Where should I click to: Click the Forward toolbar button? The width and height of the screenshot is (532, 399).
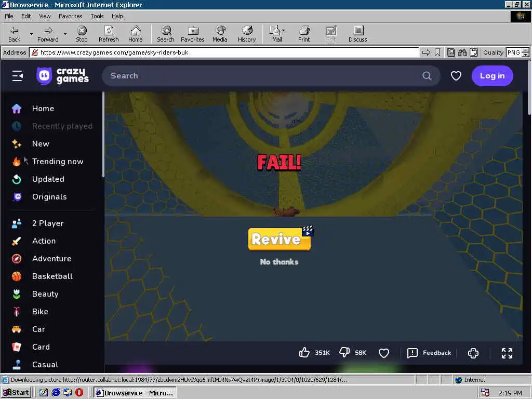[48, 34]
